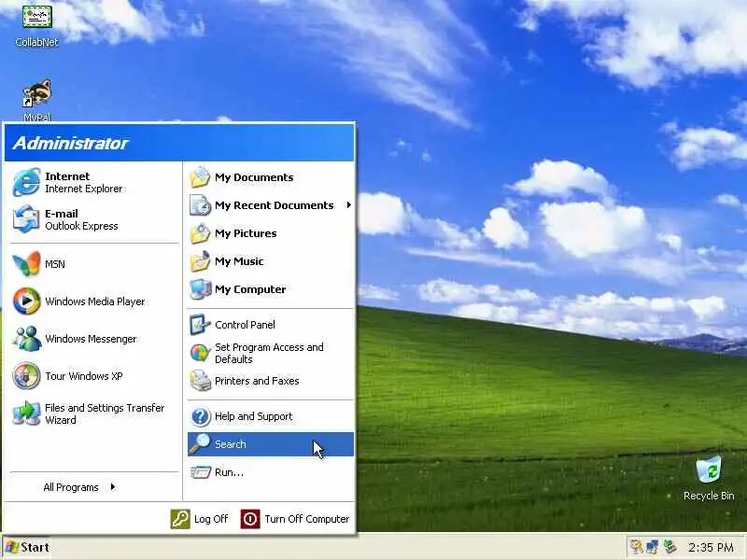Click the Printers and Faxes printer icon
The image size is (747, 560).
[200, 381]
